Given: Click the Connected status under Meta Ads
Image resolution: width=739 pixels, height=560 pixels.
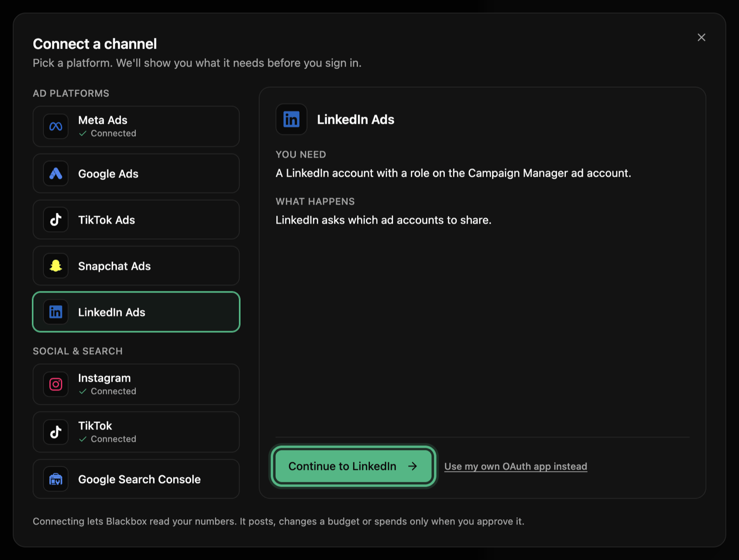Looking at the screenshot, I should (114, 133).
